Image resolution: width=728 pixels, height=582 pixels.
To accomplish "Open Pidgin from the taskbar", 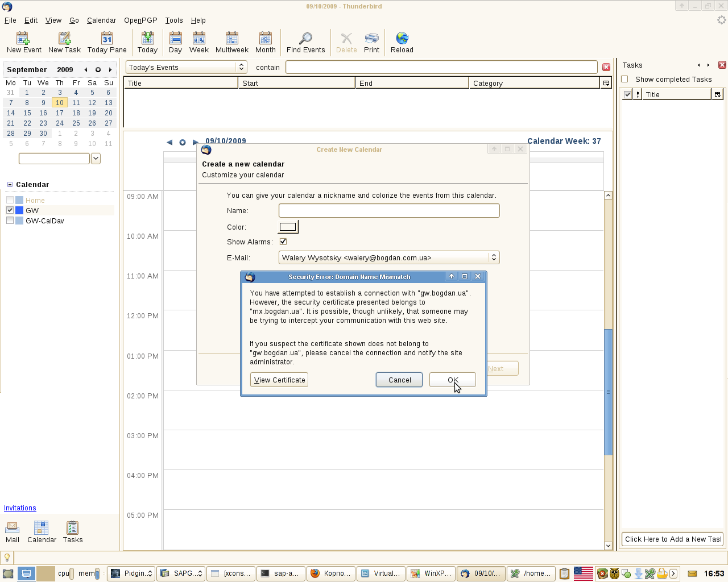I will 131,573.
